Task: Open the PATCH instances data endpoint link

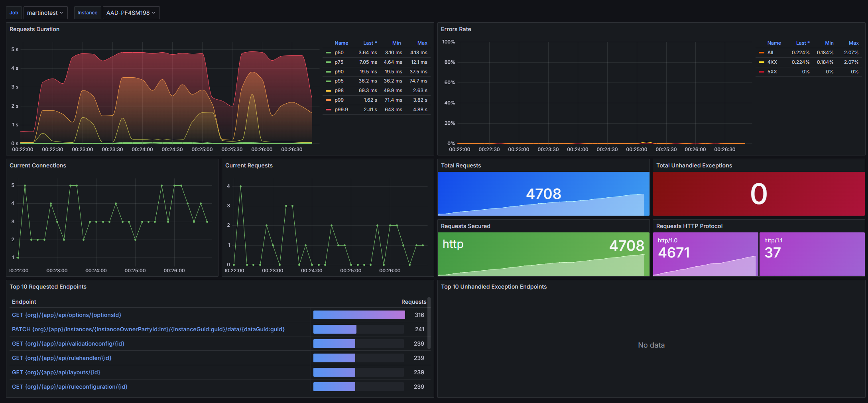Action: pos(148,329)
